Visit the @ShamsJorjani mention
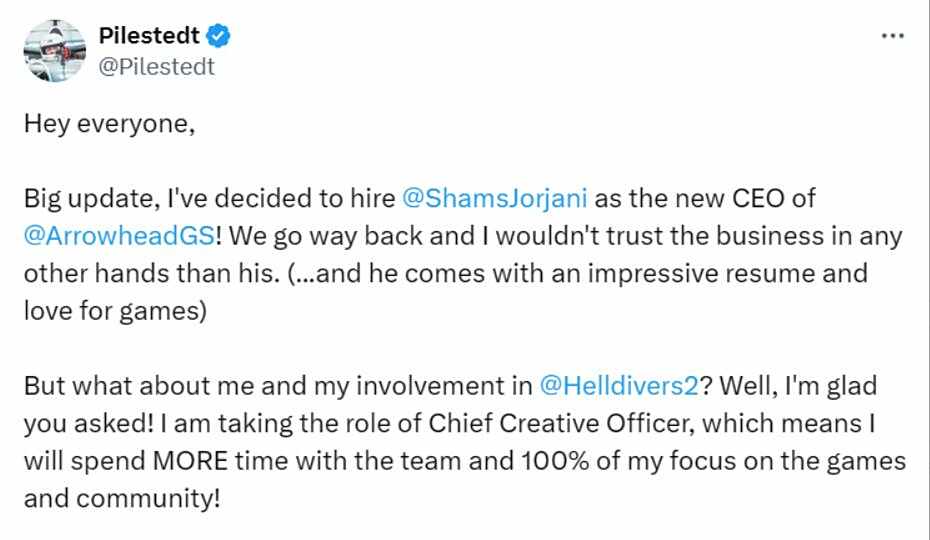This screenshot has height=540, width=930. coord(495,198)
